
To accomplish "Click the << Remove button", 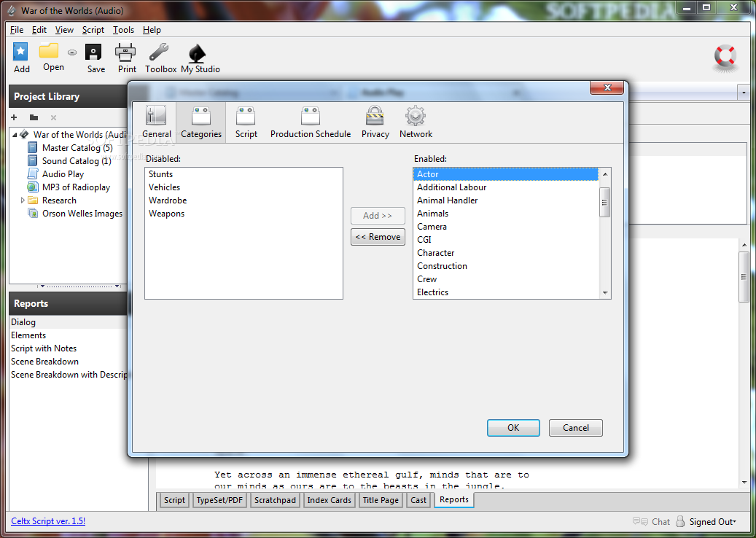I will tap(378, 237).
